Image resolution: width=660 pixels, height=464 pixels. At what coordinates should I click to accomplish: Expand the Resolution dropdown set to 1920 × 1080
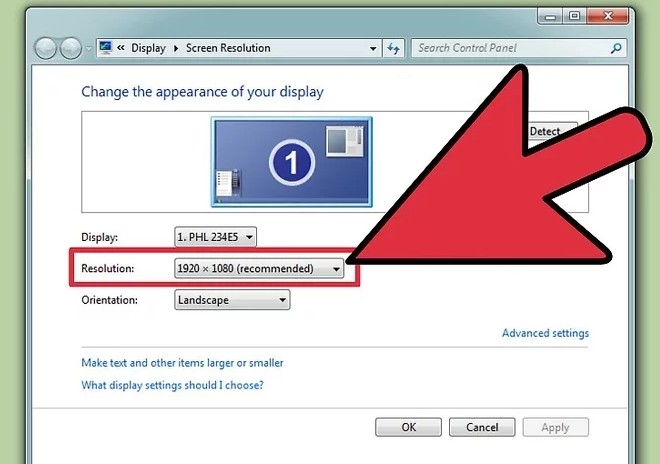[259, 268]
